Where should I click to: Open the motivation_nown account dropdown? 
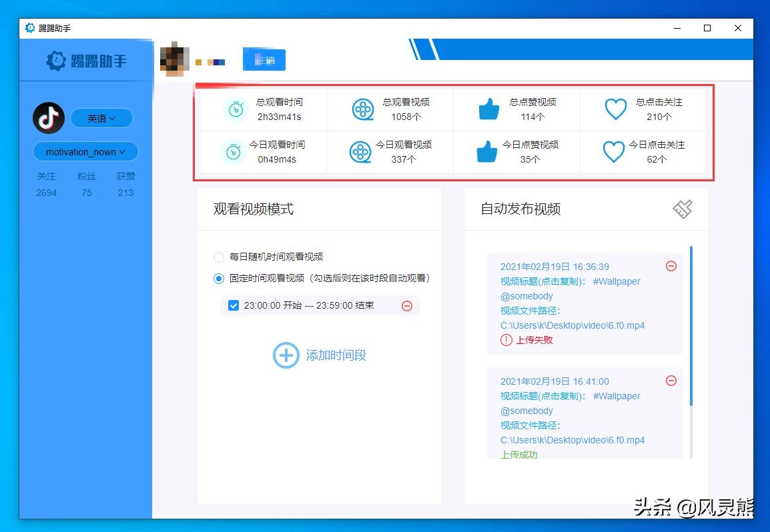click(x=85, y=151)
